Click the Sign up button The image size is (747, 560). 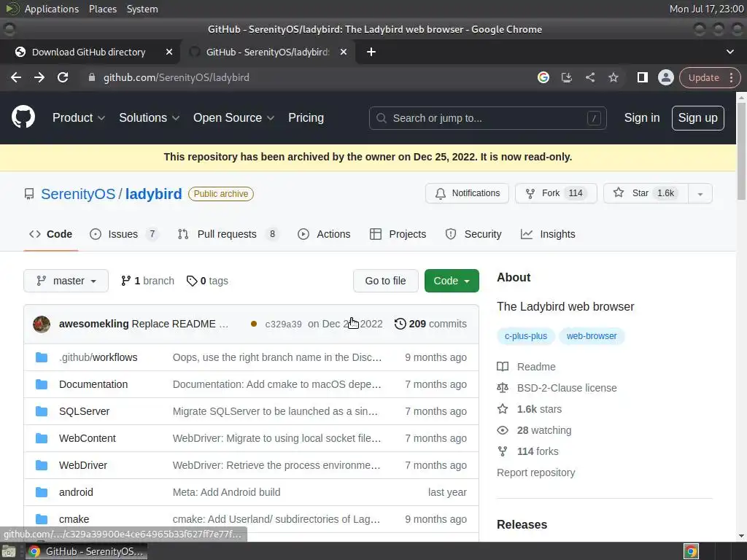click(697, 117)
